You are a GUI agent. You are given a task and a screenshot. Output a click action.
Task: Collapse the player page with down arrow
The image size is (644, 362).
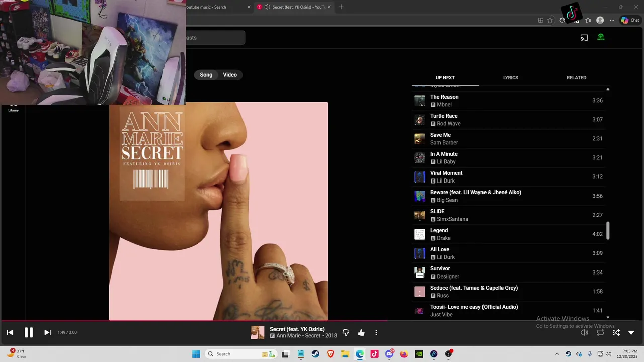click(x=631, y=332)
